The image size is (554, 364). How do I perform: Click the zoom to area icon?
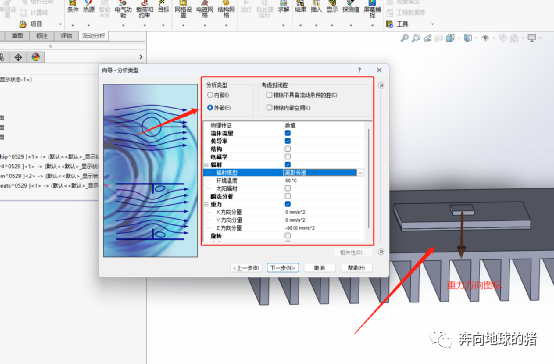(x=416, y=38)
